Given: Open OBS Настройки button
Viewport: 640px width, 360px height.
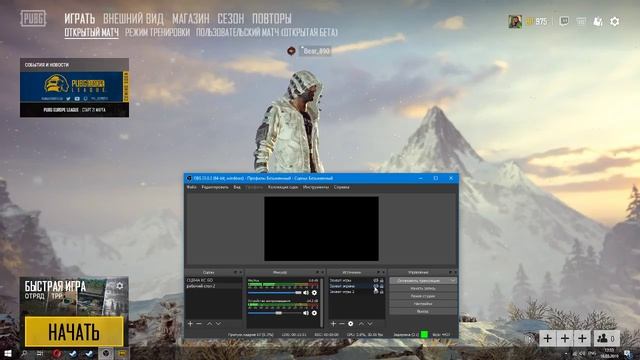Looking at the screenshot, I should [423, 304].
